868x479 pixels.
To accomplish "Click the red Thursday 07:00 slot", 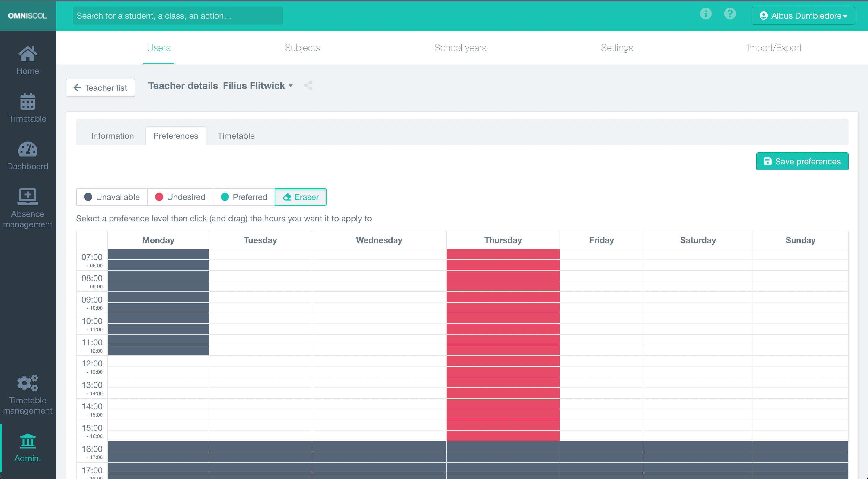I will 503,255.
